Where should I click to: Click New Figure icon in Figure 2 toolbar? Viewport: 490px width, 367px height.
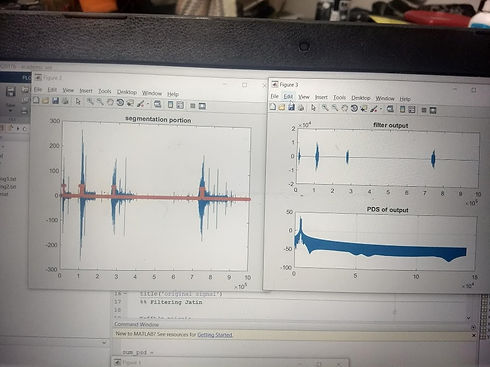tap(36, 100)
